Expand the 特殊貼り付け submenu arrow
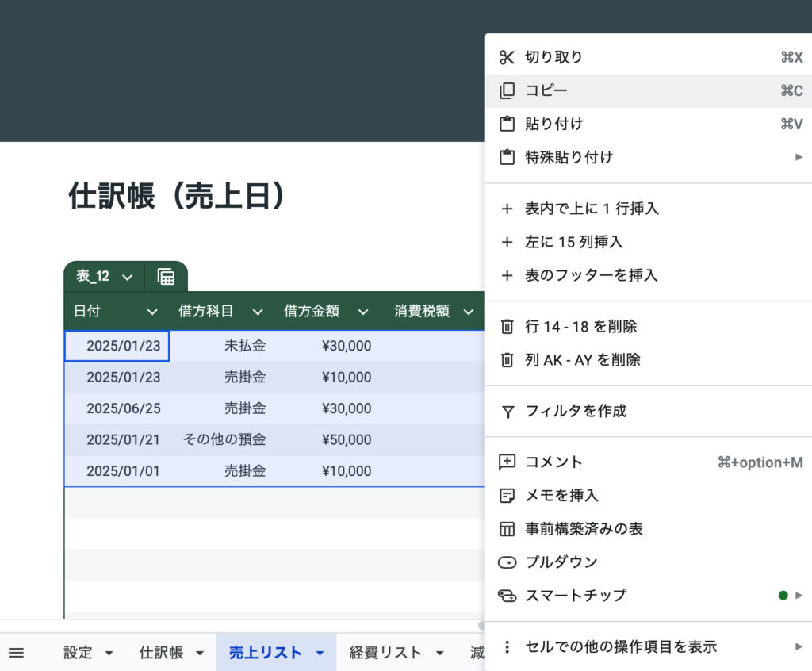 point(799,157)
